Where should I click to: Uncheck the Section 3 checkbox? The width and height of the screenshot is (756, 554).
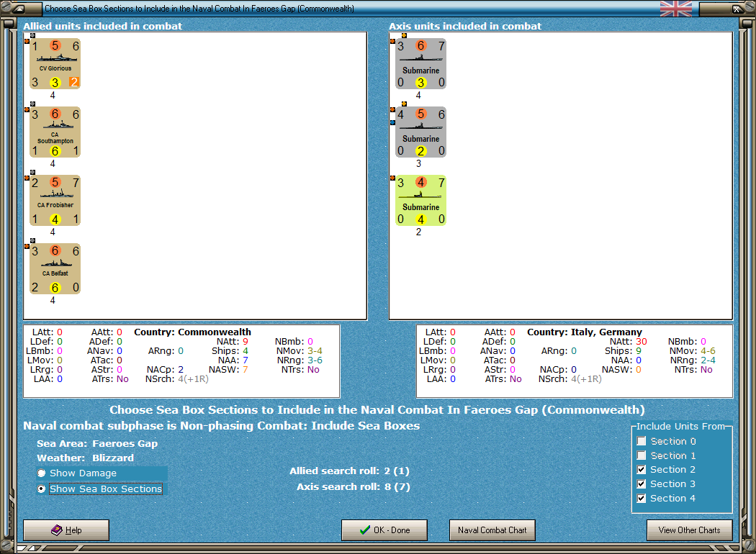click(642, 483)
